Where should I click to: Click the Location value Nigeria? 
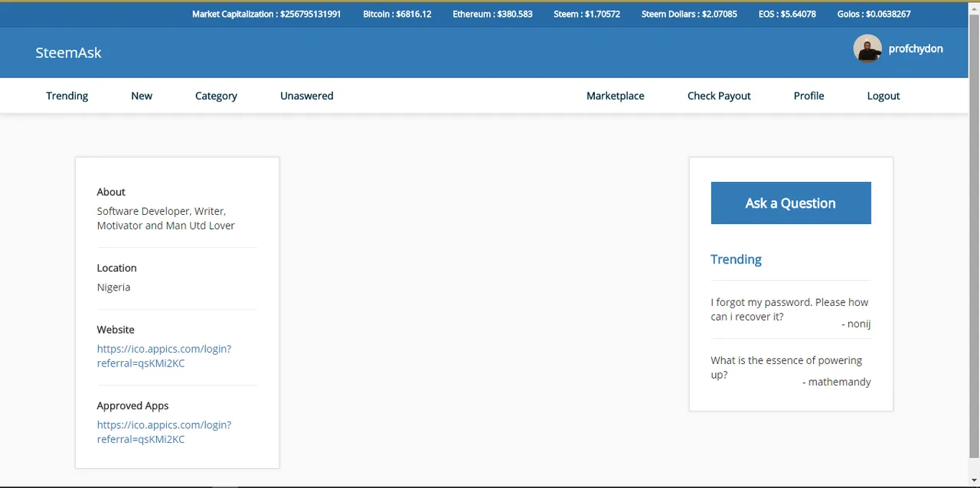tap(113, 287)
